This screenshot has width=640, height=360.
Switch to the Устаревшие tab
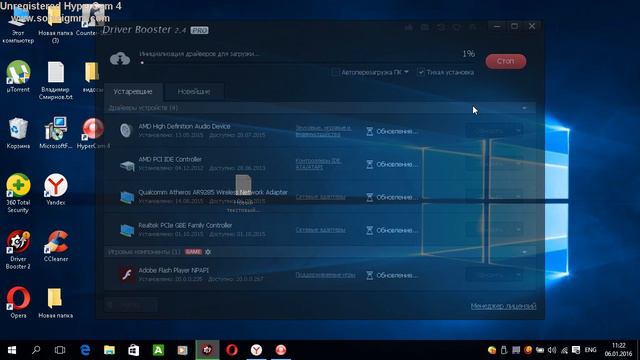[133, 91]
